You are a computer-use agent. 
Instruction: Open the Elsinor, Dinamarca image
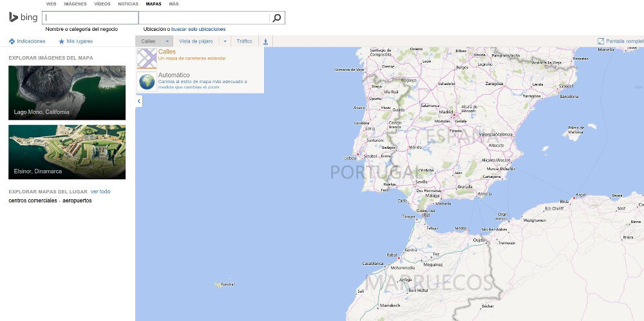tap(67, 152)
